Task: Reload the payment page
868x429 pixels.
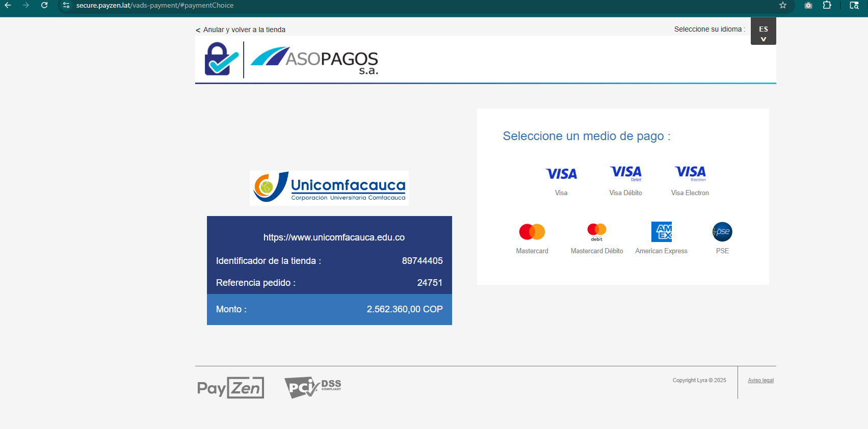Action: (x=44, y=5)
